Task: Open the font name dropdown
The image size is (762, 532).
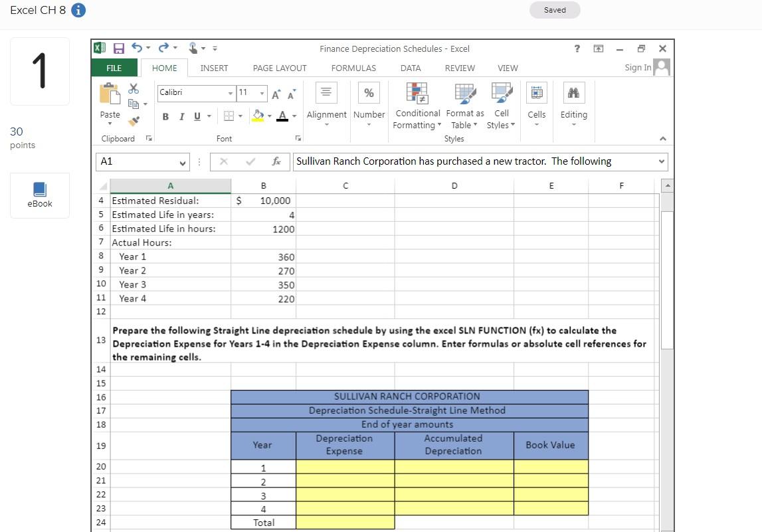Action: coord(231,93)
